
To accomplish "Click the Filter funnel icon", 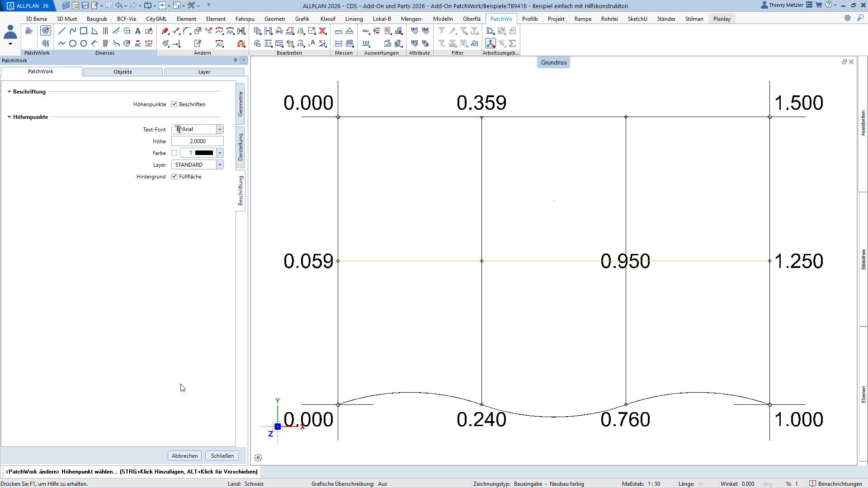I will pyautogui.click(x=442, y=31).
